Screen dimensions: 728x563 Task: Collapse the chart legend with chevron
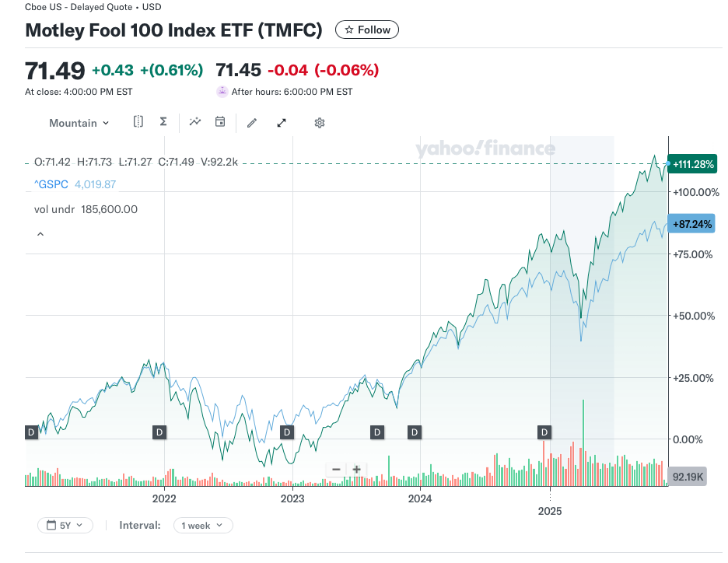40,233
